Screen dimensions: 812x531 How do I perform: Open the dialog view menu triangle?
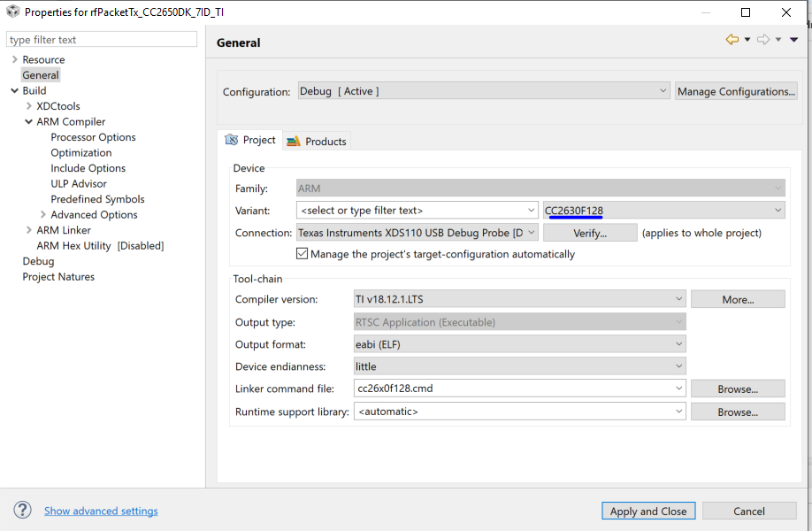pos(793,40)
